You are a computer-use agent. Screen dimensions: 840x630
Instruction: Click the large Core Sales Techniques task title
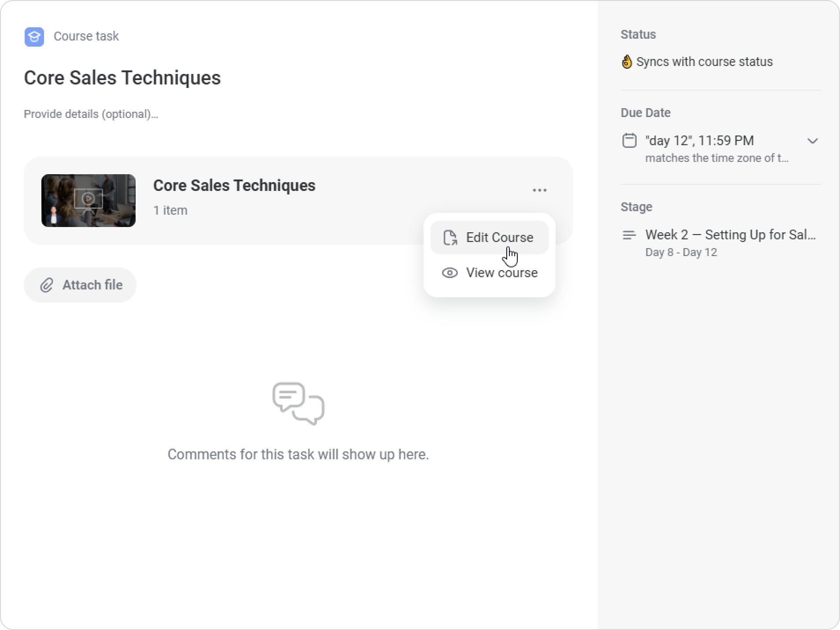click(122, 78)
